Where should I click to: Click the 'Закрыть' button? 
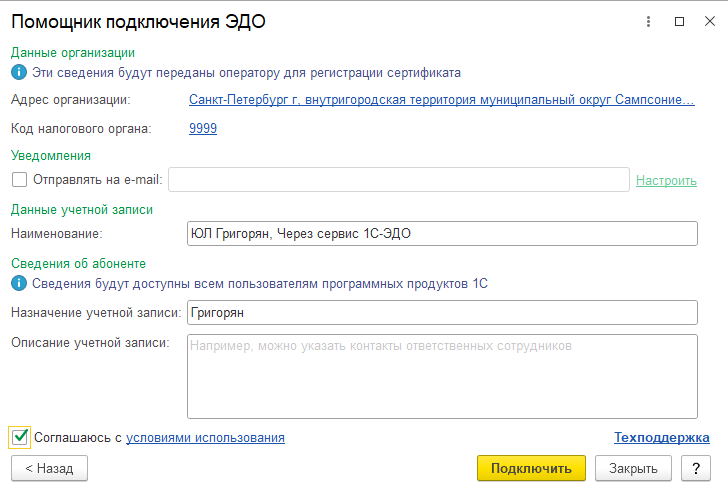pos(633,468)
